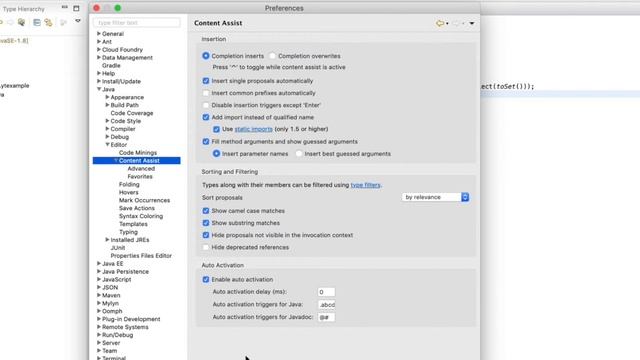Open the Typing preference page
Viewport: 640px width, 360px height.
[128, 232]
